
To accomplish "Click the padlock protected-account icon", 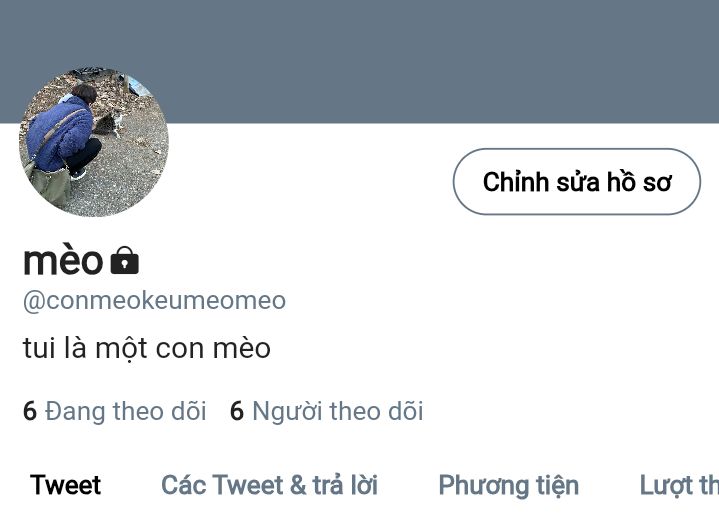I will pos(125,260).
